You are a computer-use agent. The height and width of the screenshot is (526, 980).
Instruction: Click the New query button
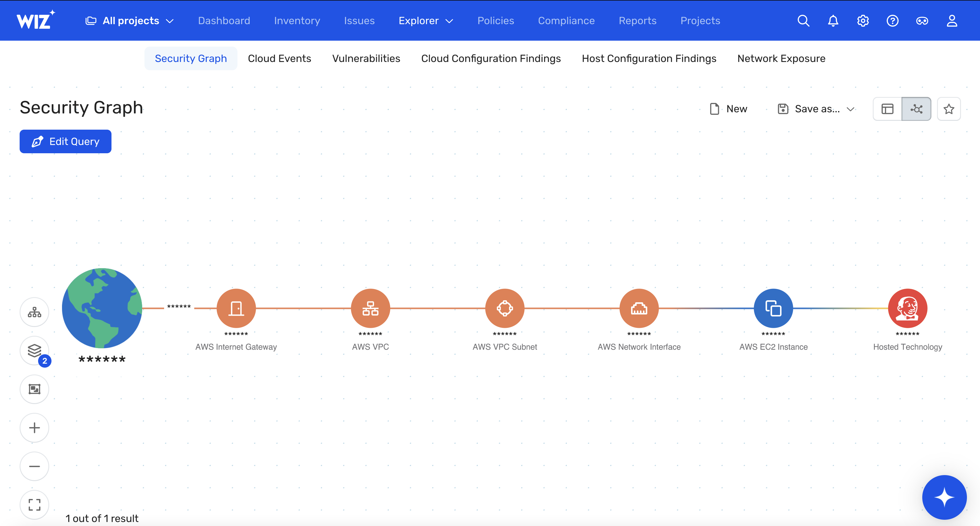(728, 109)
